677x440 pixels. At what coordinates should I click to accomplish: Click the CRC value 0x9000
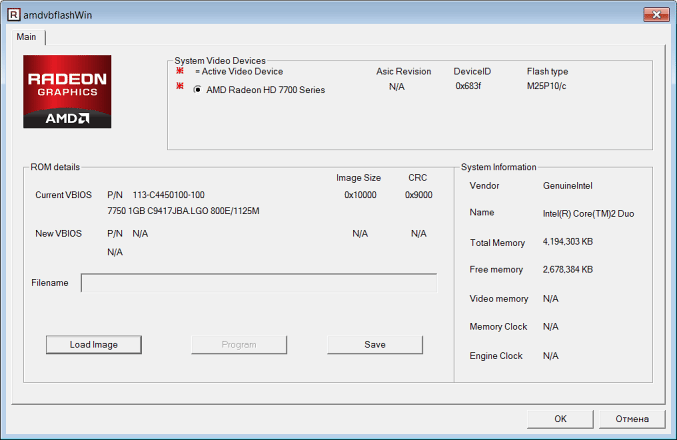(x=418, y=195)
